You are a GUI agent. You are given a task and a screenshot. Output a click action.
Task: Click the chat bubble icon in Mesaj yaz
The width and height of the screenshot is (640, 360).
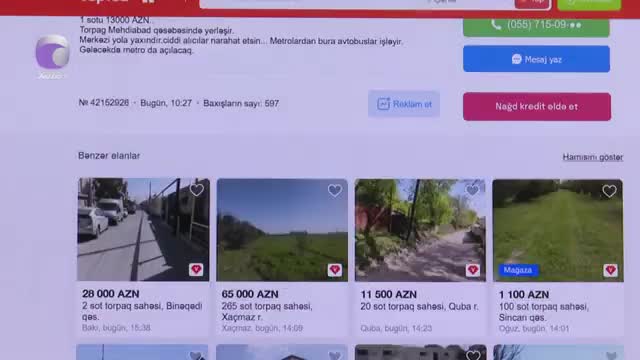(x=517, y=59)
